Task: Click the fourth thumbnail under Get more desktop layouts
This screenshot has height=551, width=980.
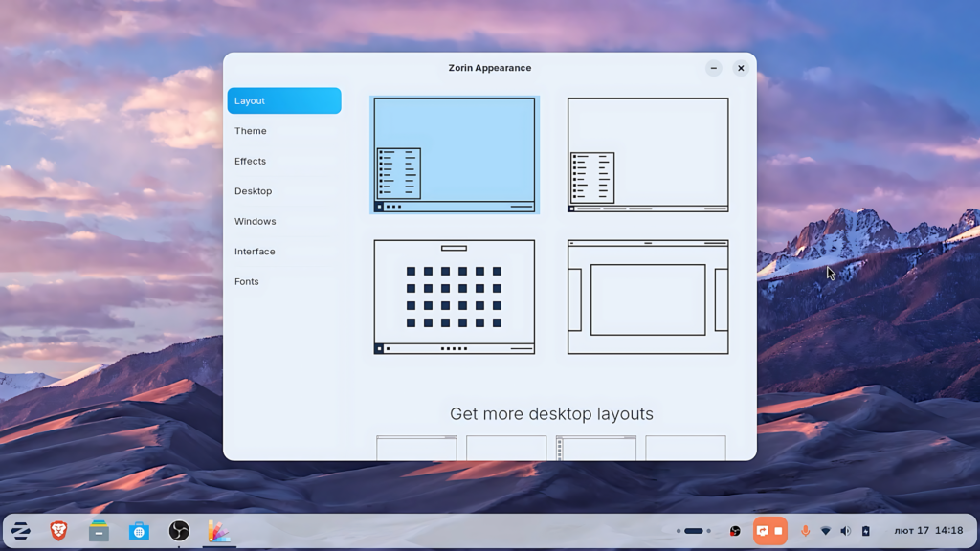Action: point(685,448)
